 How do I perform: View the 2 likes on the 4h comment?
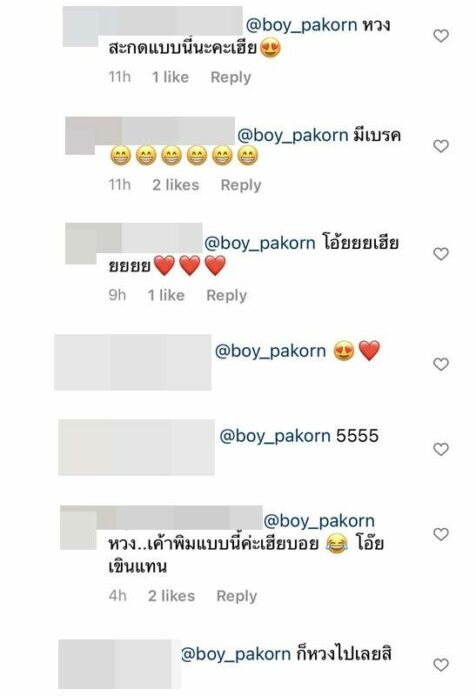tap(171, 596)
